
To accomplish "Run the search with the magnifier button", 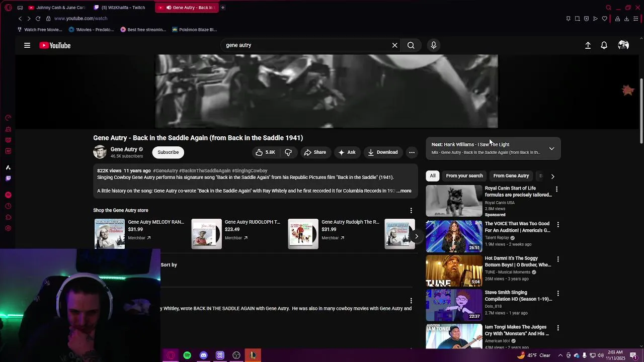I will tap(411, 45).
